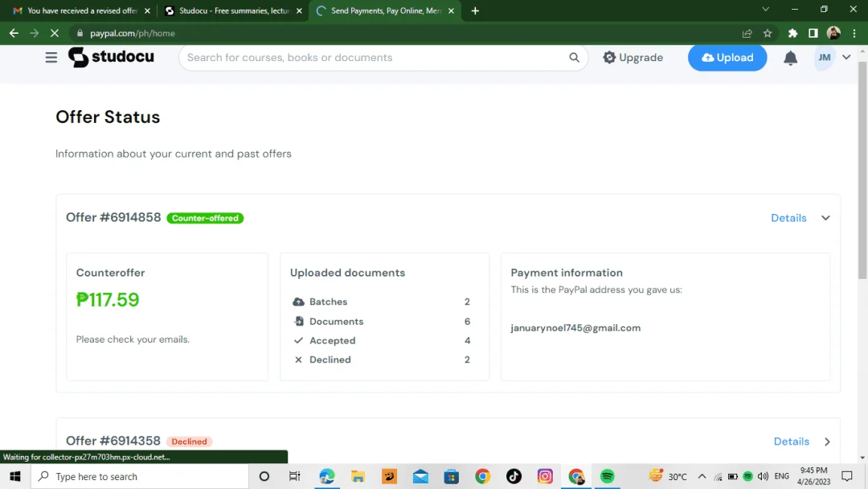Click the volume speaker icon

[x=763, y=476]
